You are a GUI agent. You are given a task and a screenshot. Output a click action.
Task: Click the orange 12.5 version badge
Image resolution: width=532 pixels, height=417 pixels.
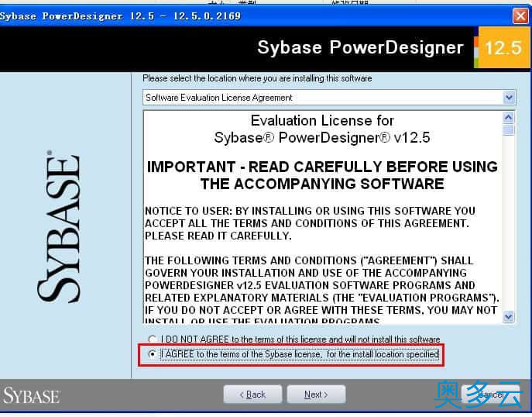[503, 47]
